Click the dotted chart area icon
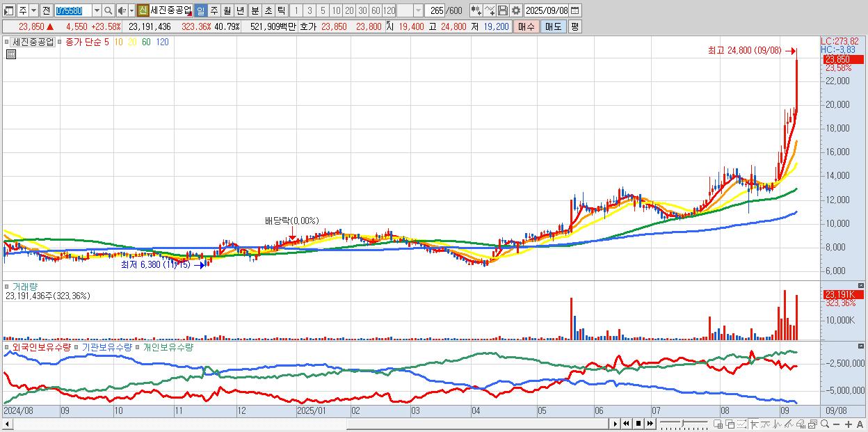The width and height of the screenshot is (868, 432). 741,424
